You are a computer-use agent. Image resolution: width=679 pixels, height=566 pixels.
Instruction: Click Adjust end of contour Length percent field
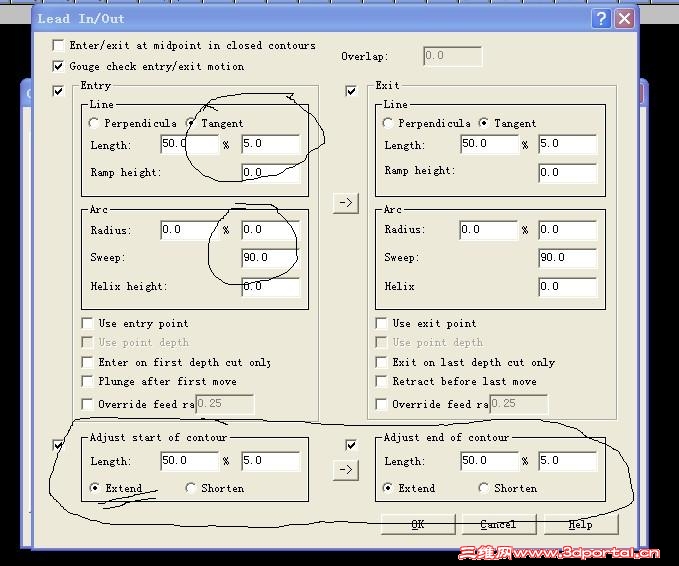coord(489,461)
